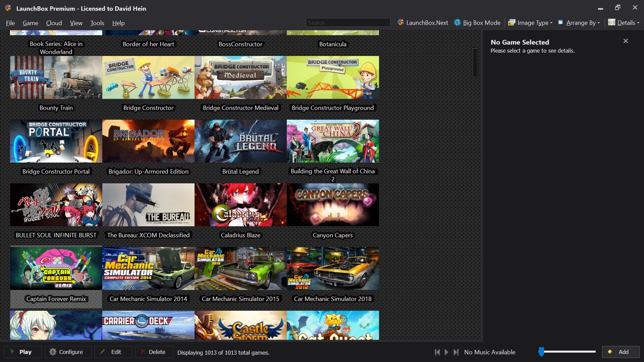Click Book Series: Alice in Wonderland label
644x362 pixels.
coord(56,48)
